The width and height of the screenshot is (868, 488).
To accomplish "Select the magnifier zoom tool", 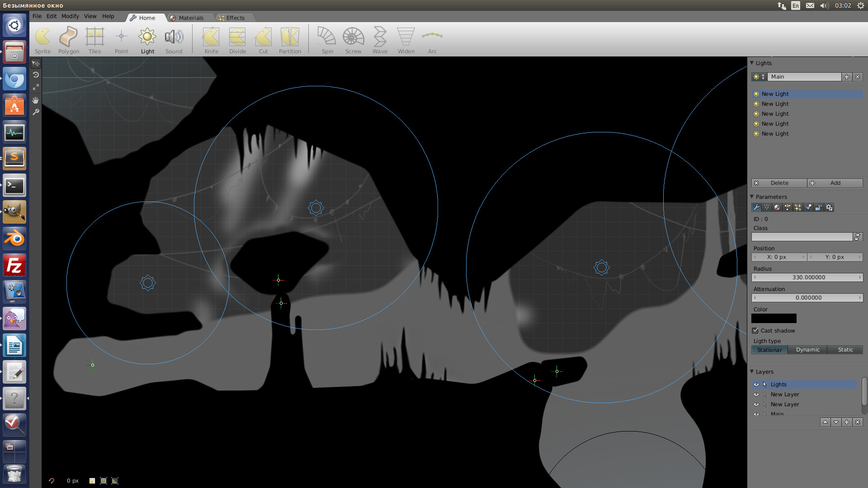I will point(36,112).
